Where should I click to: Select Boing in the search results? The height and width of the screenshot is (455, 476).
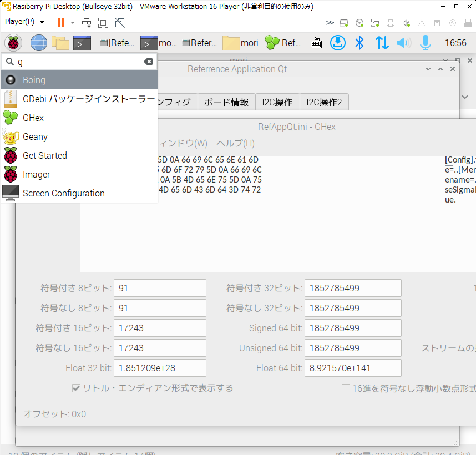79,80
